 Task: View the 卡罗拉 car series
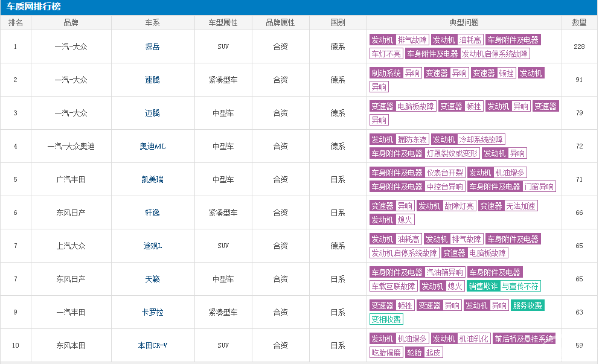152,312
